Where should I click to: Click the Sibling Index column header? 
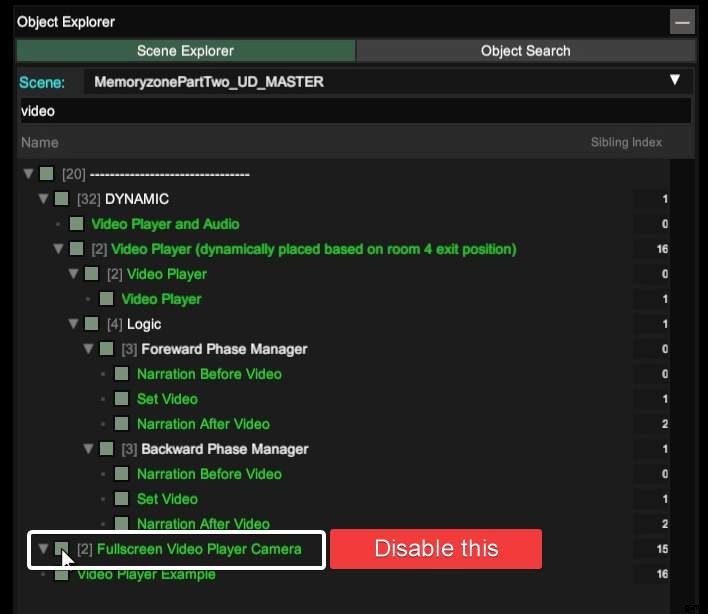[626, 142]
